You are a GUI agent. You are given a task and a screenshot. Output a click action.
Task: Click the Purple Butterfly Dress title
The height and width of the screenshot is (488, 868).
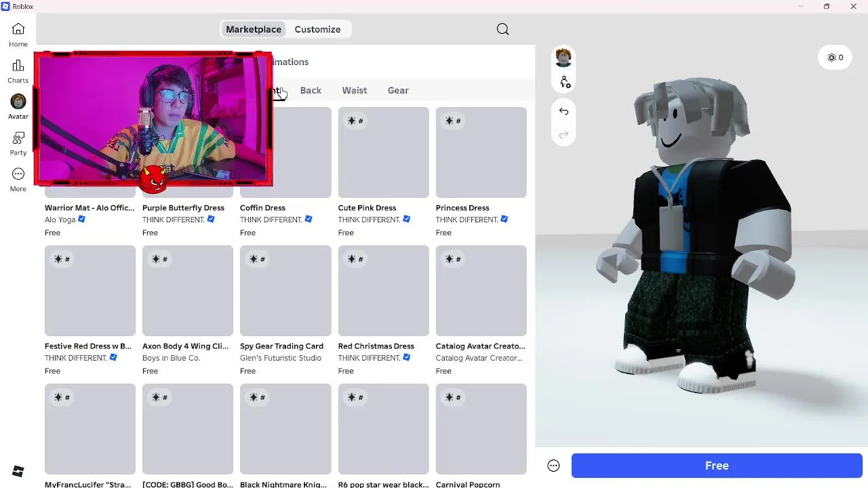(183, 208)
